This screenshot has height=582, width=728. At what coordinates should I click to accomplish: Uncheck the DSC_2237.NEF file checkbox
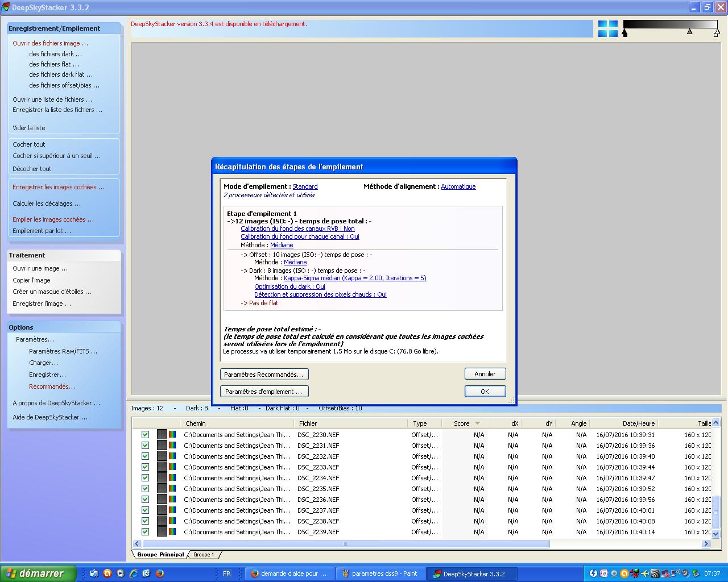[145, 510]
